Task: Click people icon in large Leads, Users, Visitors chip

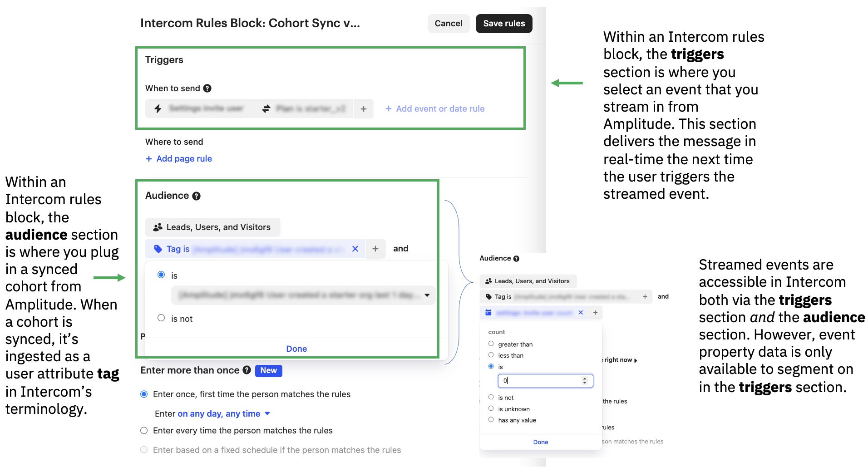Action: point(158,227)
